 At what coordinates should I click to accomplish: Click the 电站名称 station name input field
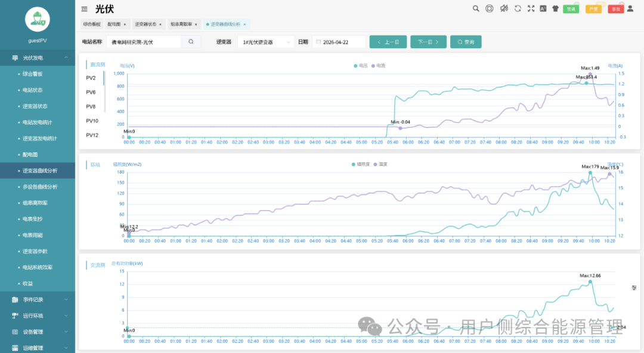(144, 42)
